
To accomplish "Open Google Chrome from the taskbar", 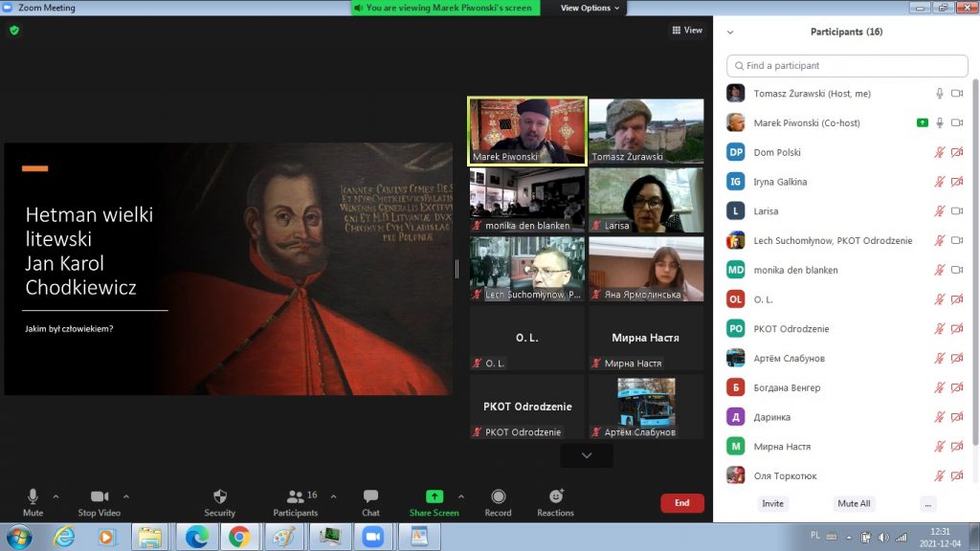I will pos(237,537).
